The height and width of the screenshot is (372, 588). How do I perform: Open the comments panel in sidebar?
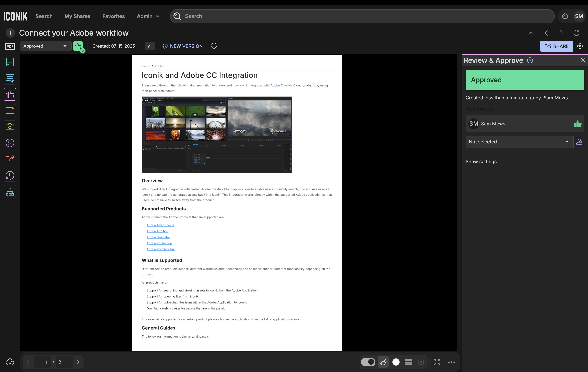point(10,78)
